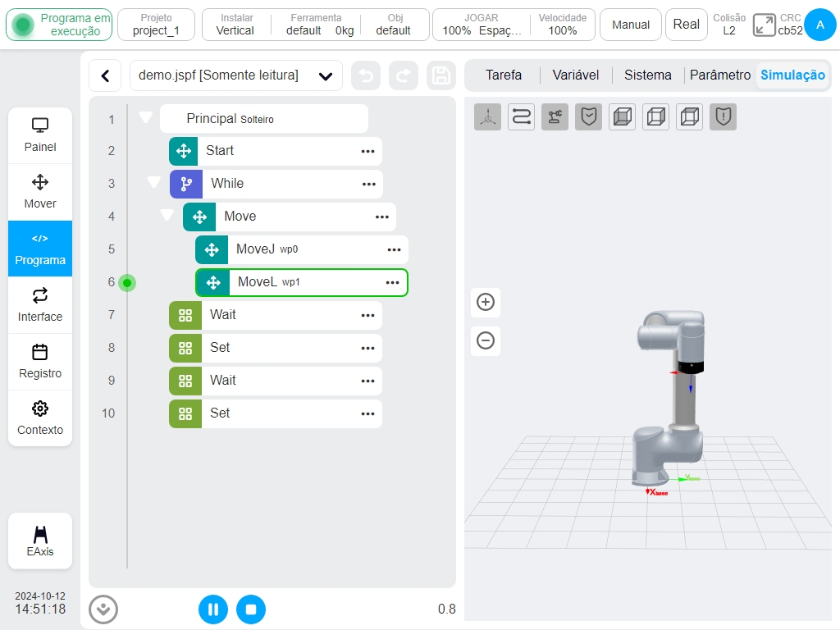
Task: Zoom out on the 3D simulation
Action: pos(486,340)
